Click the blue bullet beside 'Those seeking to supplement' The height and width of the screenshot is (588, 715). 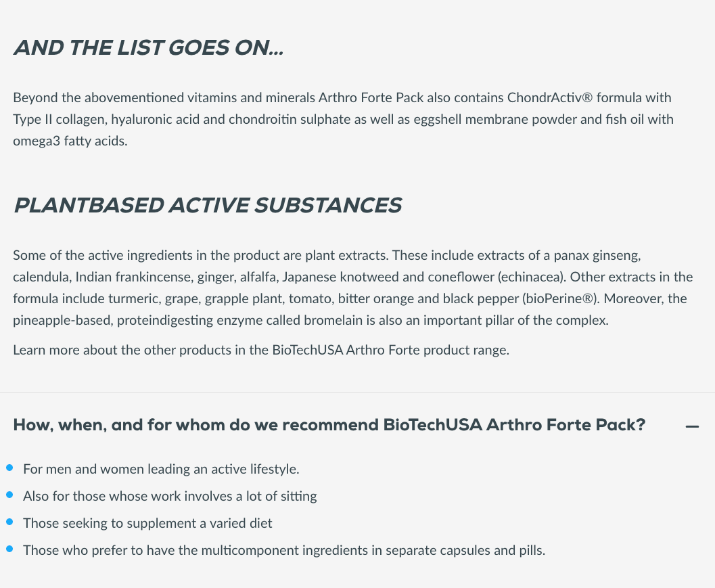tap(9, 522)
